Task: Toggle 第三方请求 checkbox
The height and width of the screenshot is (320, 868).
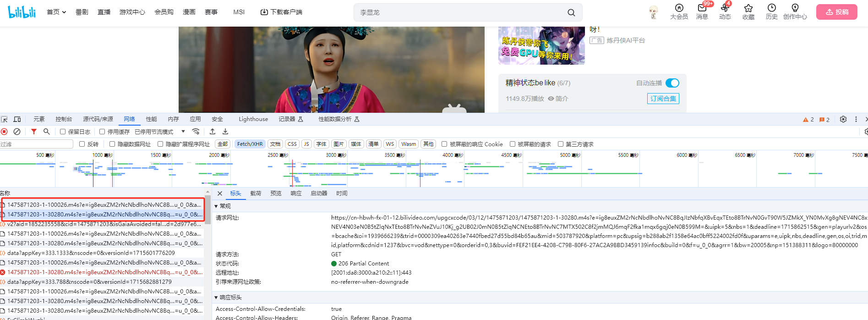Action: [561, 144]
